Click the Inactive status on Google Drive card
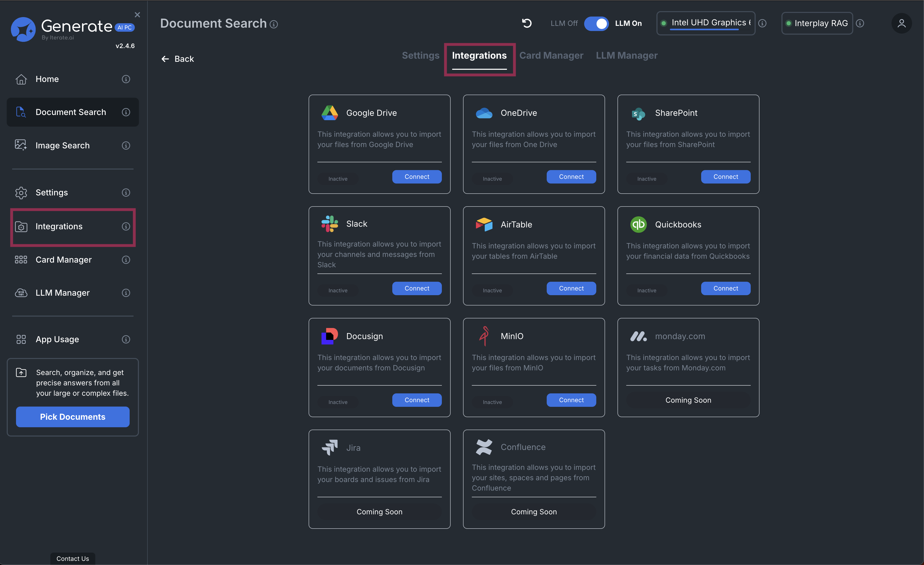Screen dimensions: 924x565 point(338,179)
